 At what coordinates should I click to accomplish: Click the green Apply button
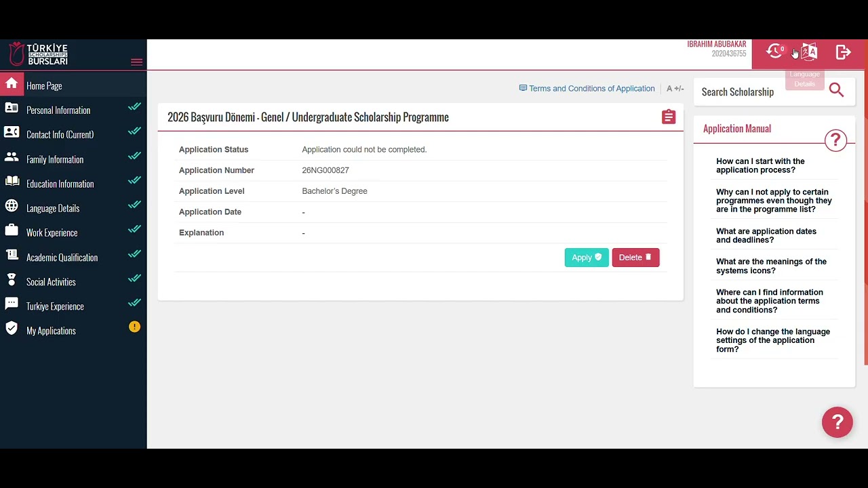pyautogui.click(x=587, y=258)
